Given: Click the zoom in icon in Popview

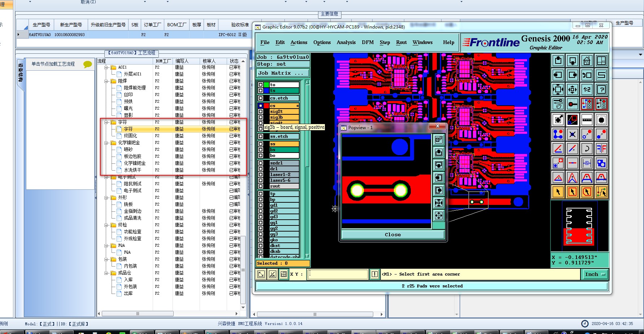Looking at the screenshot, I should click(439, 203).
